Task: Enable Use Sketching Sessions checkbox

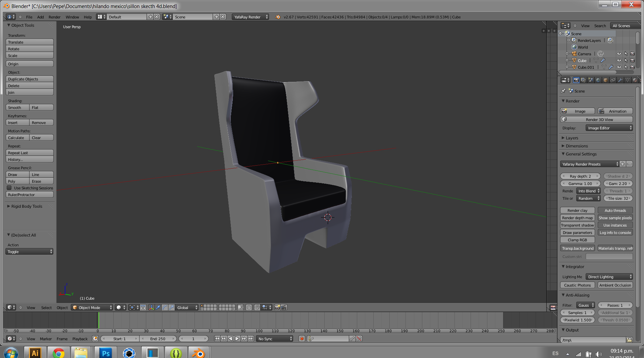Action: [9, 188]
